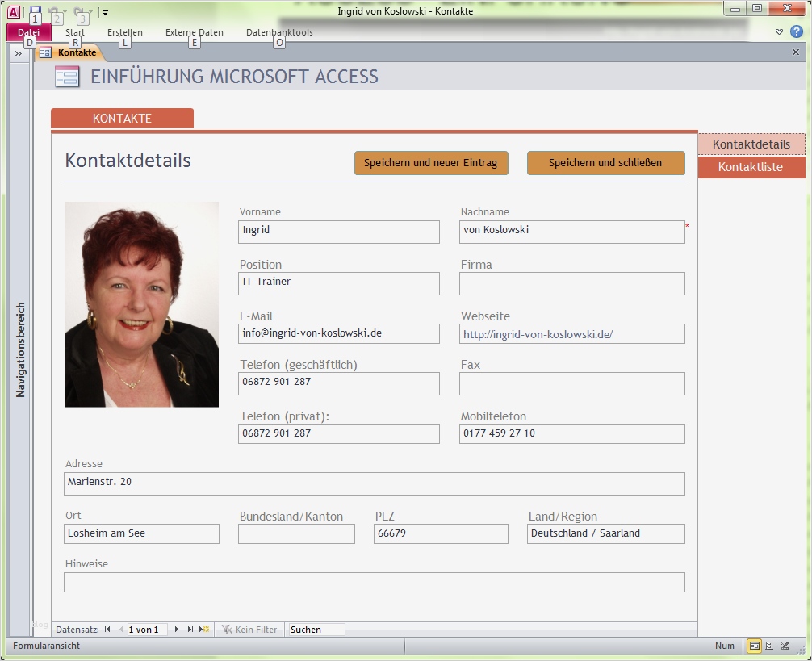Switch to the Erstellen ribbon tab
812x661 pixels.
(125, 32)
